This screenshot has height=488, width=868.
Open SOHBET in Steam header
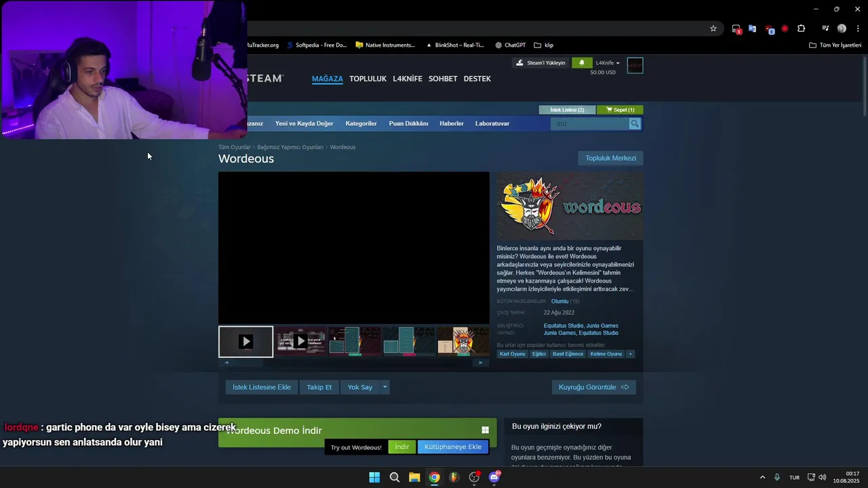(443, 79)
